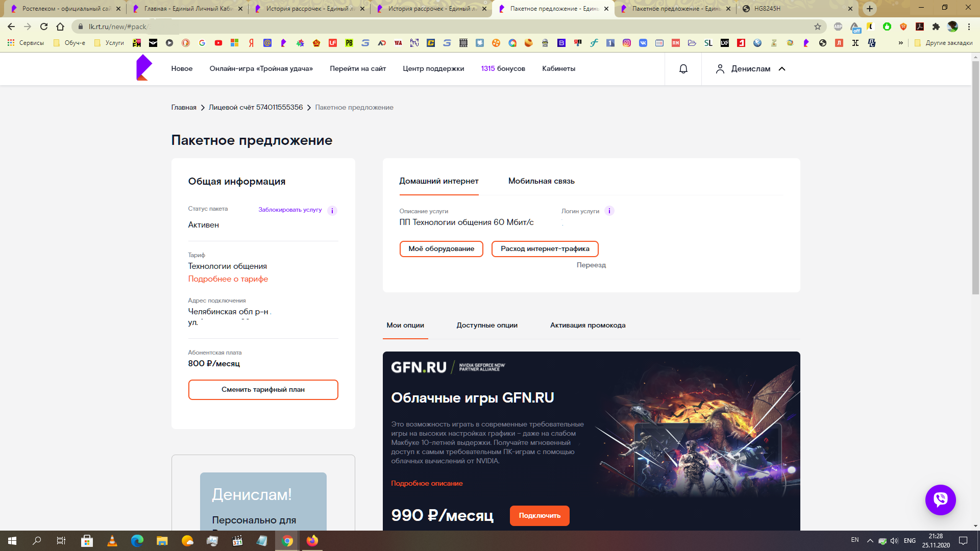Open browser extensions puzzle icon

click(936, 27)
